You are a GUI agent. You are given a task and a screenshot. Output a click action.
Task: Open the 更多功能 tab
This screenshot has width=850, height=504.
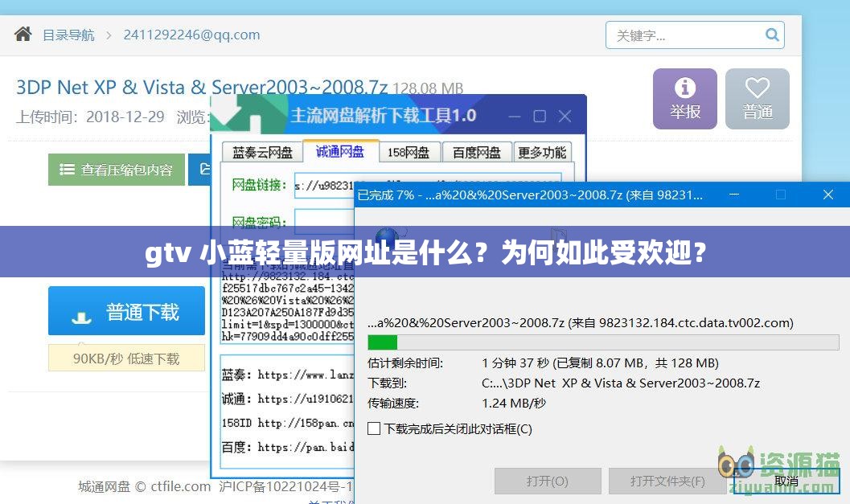click(543, 151)
